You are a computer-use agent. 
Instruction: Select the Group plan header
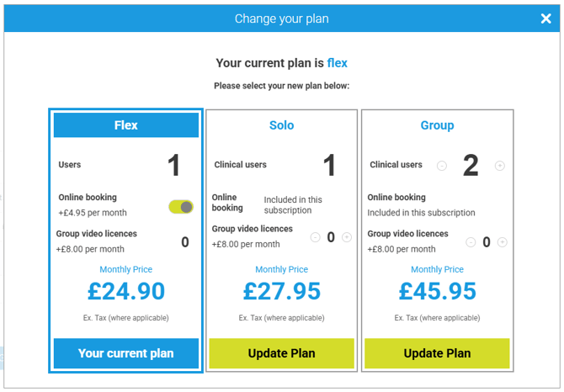click(x=437, y=125)
